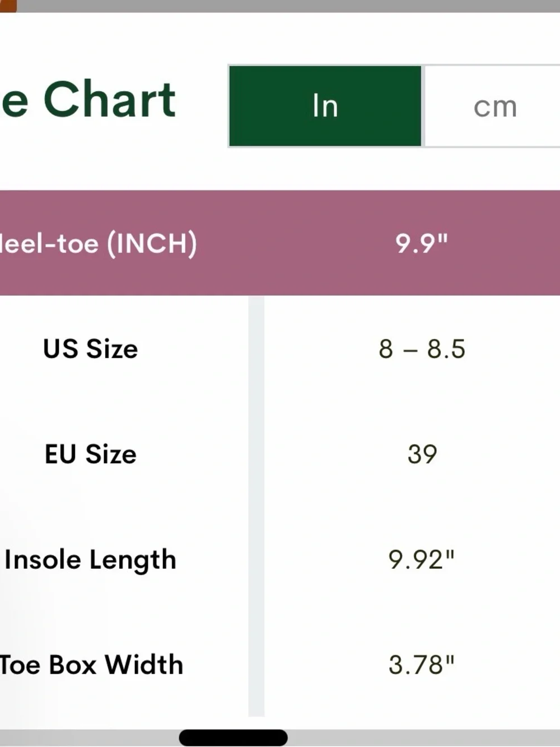560x747 pixels.
Task: Click the EU size value 39
Action: click(x=422, y=454)
